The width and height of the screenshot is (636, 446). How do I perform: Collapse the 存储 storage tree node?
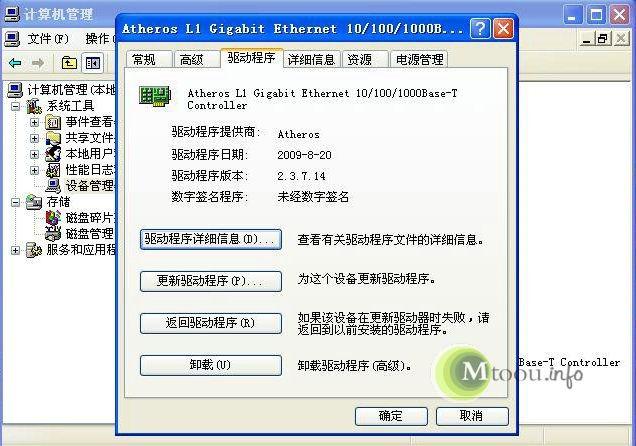(x=15, y=202)
